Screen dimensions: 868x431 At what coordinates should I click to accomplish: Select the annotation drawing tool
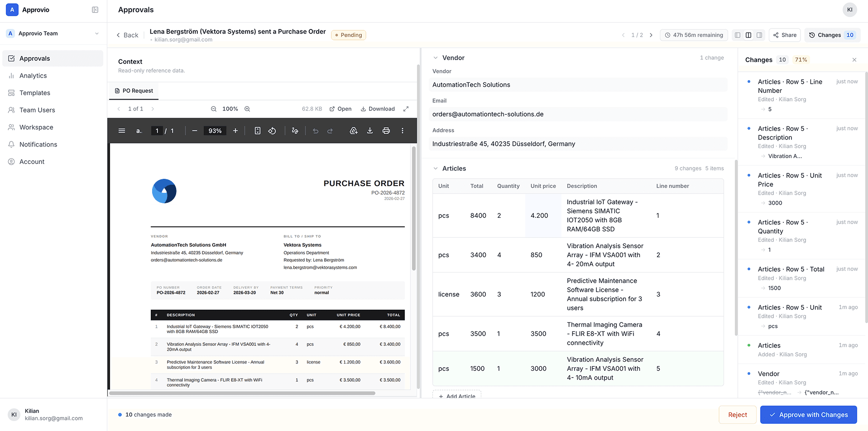[x=295, y=130]
